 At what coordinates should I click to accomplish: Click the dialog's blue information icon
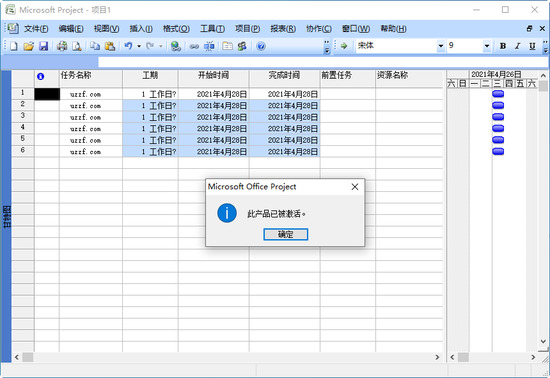point(227,213)
